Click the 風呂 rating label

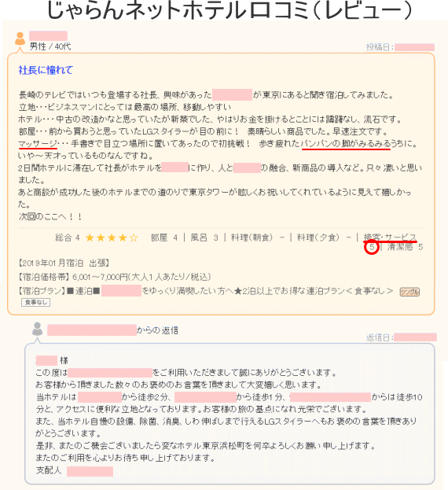click(x=199, y=238)
